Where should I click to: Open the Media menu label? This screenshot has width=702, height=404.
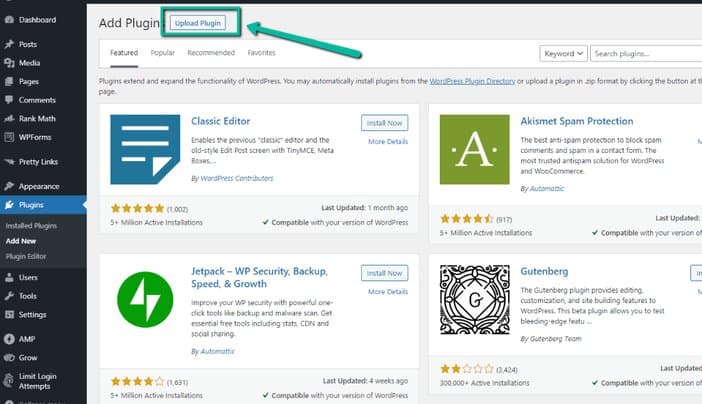[30, 63]
